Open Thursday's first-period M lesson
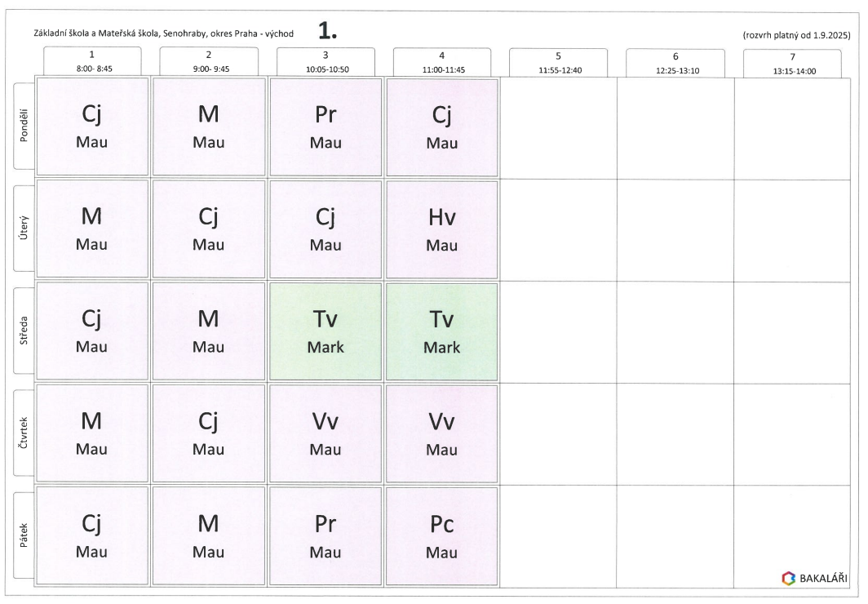The height and width of the screenshot is (604, 868). pyautogui.click(x=92, y=433)
